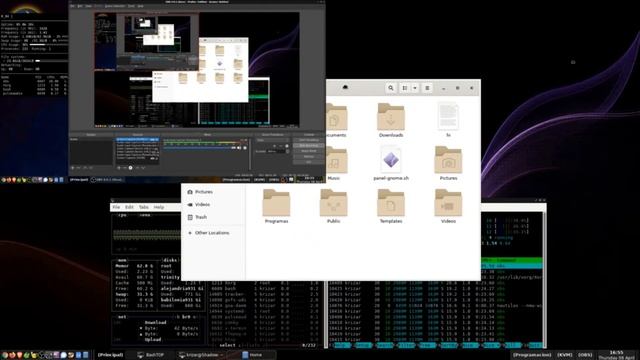Select the panel-gnome.sh script file
640x360 pixels.
coord(391,163)
